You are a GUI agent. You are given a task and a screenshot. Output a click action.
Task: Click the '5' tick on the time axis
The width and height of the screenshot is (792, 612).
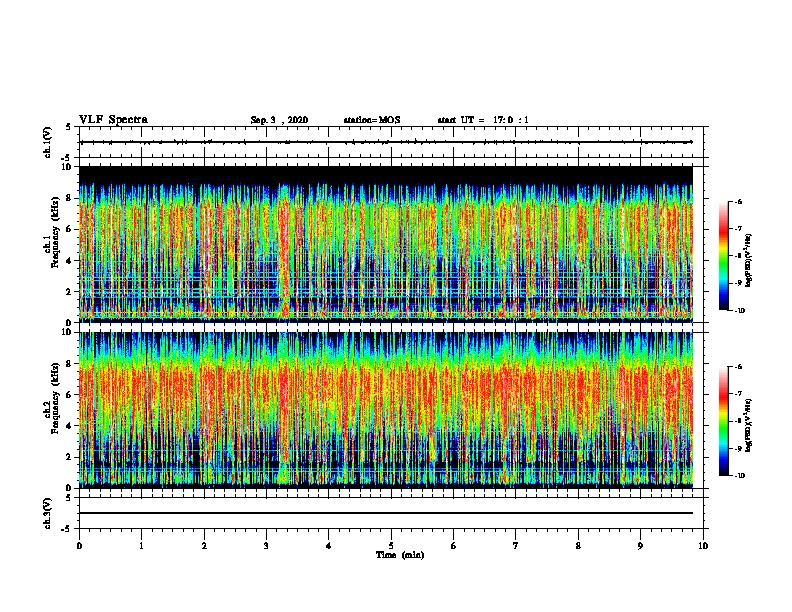391,546
